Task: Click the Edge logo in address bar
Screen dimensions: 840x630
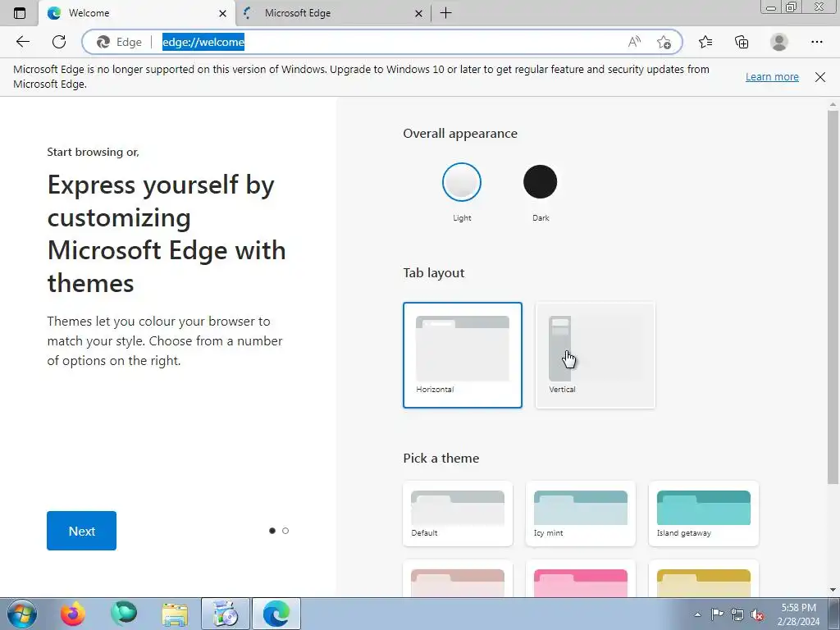Action: [103, 42]
